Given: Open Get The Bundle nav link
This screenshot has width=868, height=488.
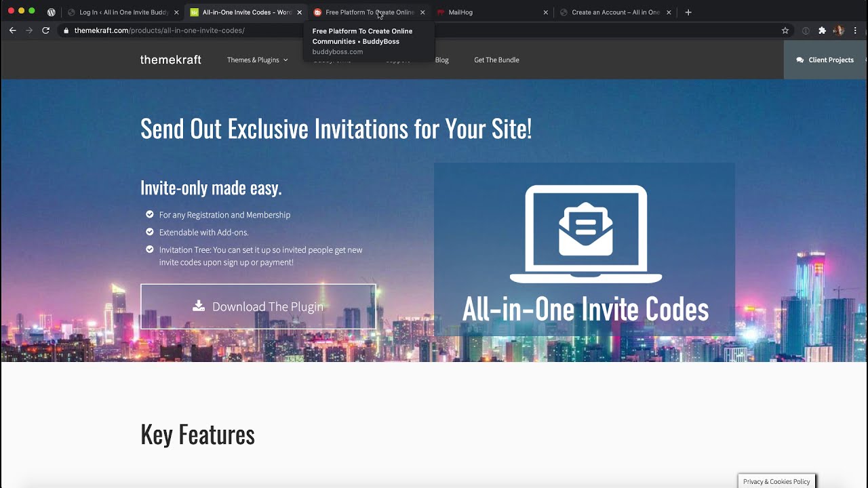Looking at the screenshot, I should pos(496,60).
